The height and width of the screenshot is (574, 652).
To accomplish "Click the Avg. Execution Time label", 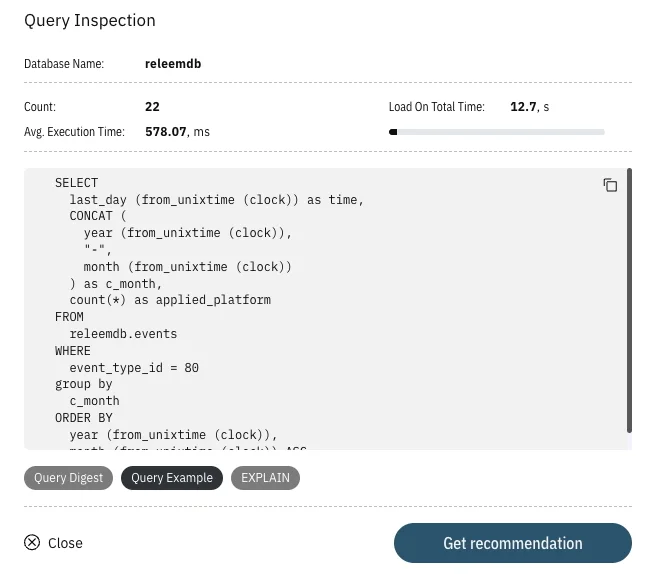I will 74,132.
